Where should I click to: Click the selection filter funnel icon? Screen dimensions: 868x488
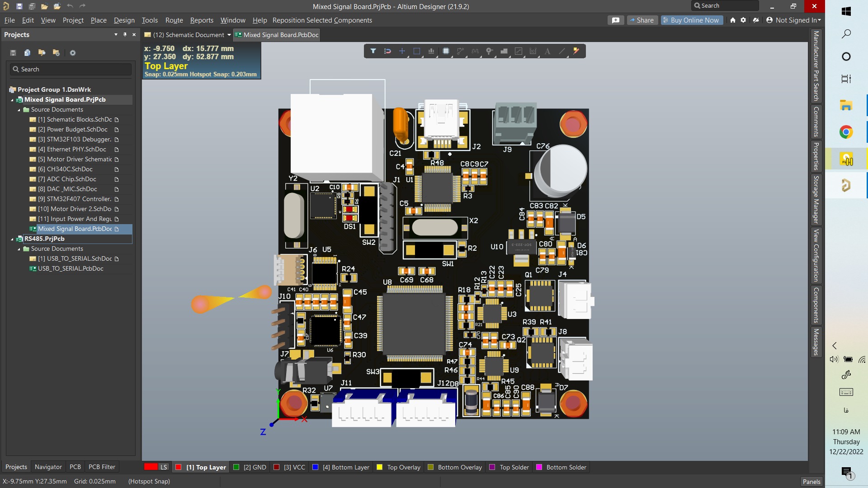click(x=373, y=51)
